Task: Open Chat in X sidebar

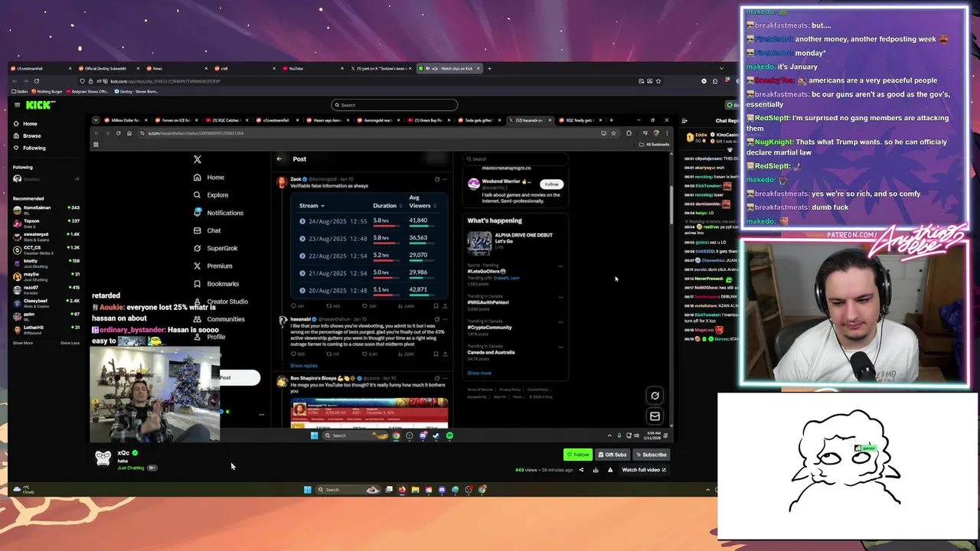Action: (x=207, y=230)
